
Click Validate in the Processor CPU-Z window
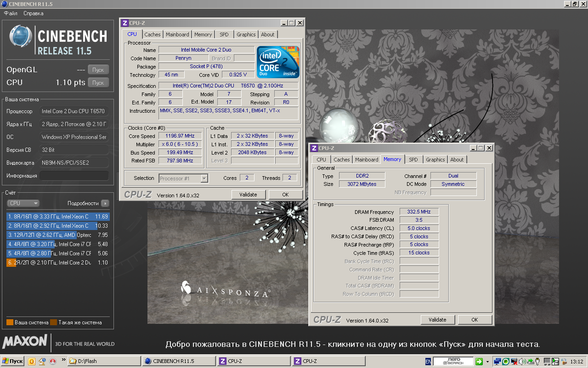coord(248,195)
